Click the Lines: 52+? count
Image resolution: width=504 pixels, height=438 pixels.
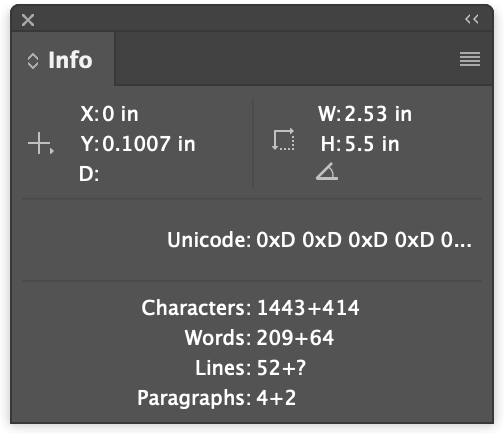[x=250, y=368]
